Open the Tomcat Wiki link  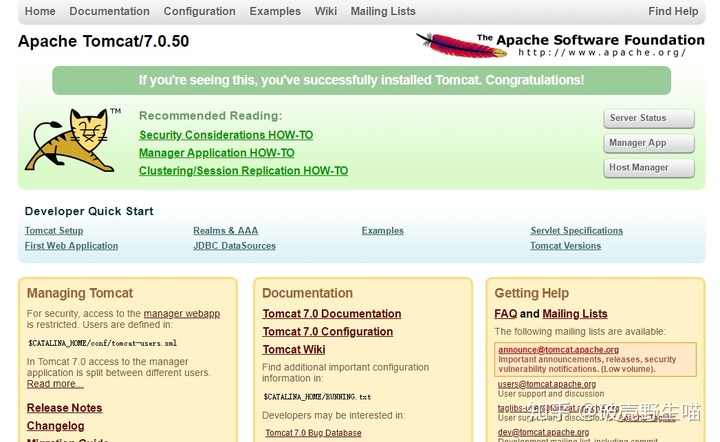point(294,349)
